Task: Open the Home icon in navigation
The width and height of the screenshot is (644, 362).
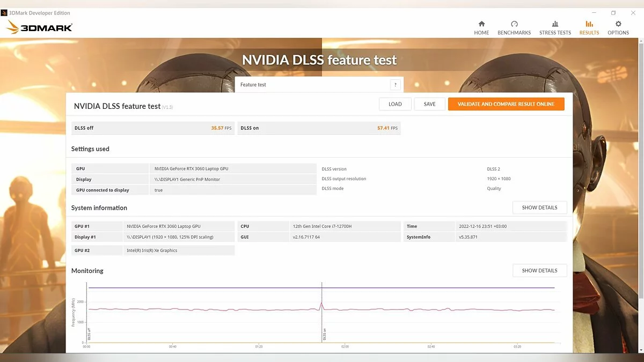Action: pyautogui.click(x=481, y=24)
